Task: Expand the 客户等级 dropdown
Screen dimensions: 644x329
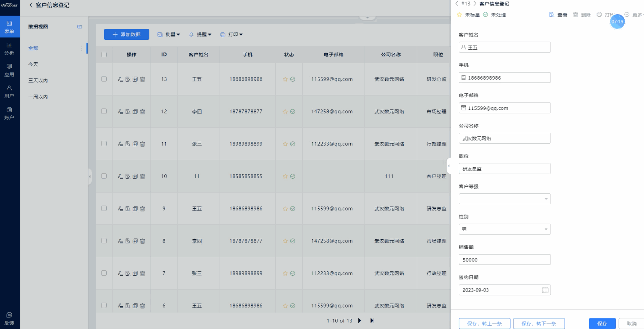Action: tap(504, 199)
